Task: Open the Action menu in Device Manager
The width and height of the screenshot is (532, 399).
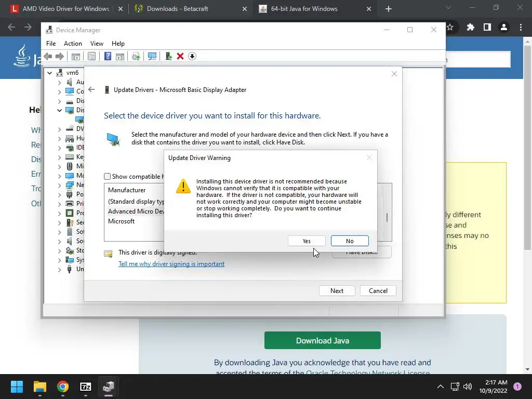Action: pos(73,44)
